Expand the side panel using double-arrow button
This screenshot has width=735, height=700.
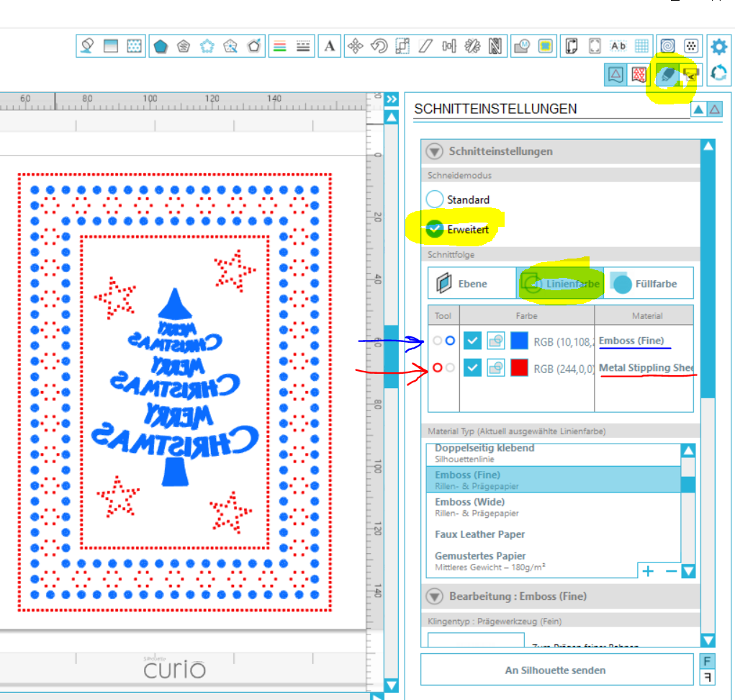(391, 99)
